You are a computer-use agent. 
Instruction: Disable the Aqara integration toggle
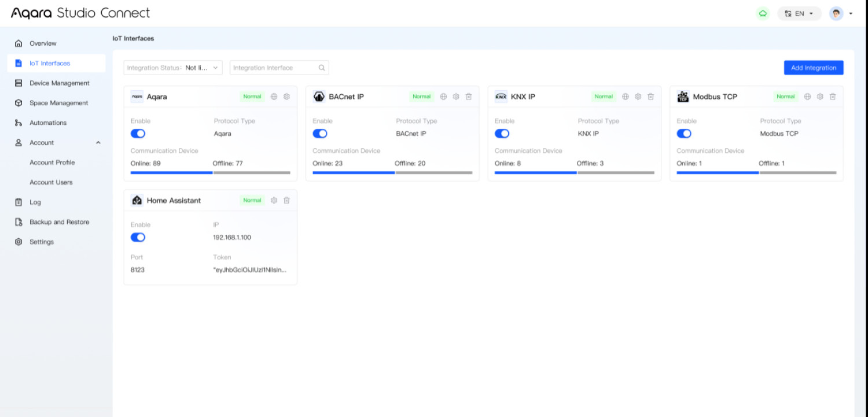tap(138, 134)
